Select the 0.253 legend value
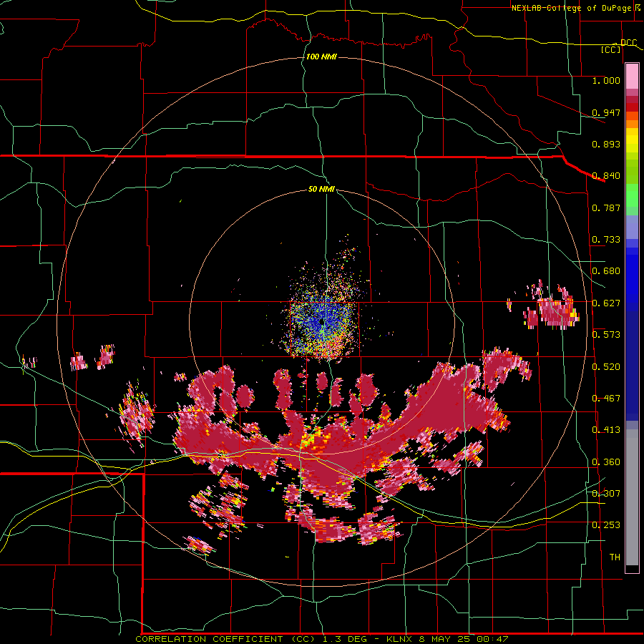The image size is (644, 644). pyautogui.click(x=606, y=525)
